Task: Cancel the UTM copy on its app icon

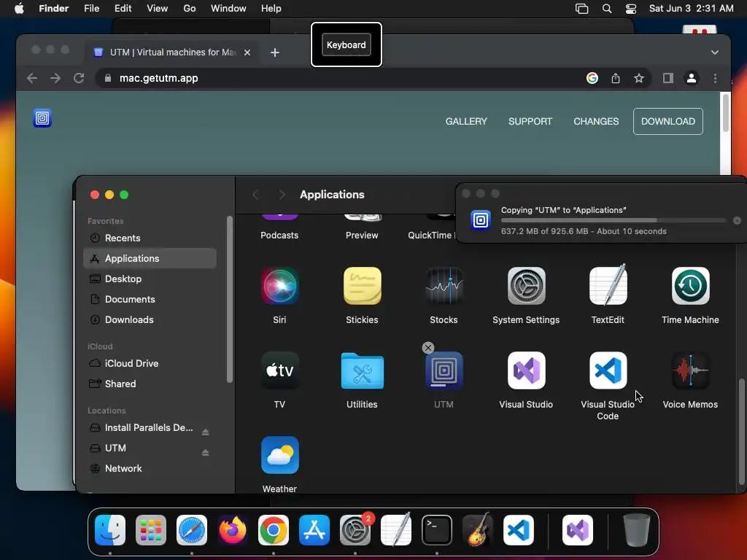Action: 427,348
